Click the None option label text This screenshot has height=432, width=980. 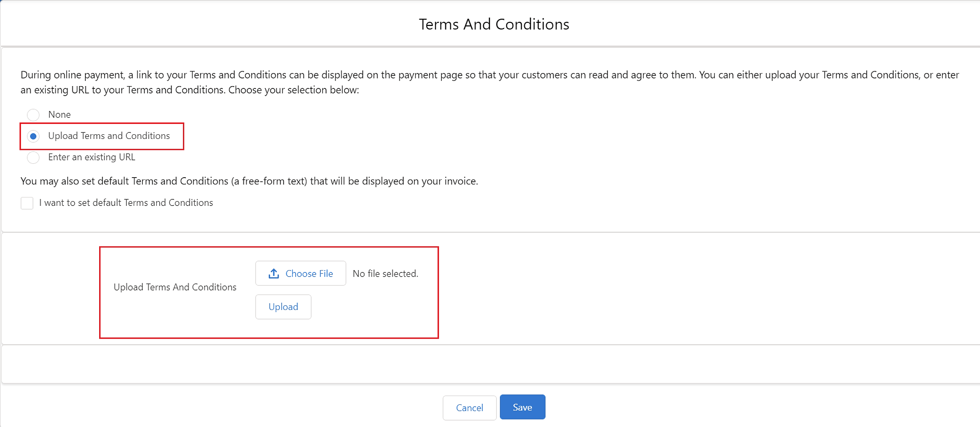59,114
